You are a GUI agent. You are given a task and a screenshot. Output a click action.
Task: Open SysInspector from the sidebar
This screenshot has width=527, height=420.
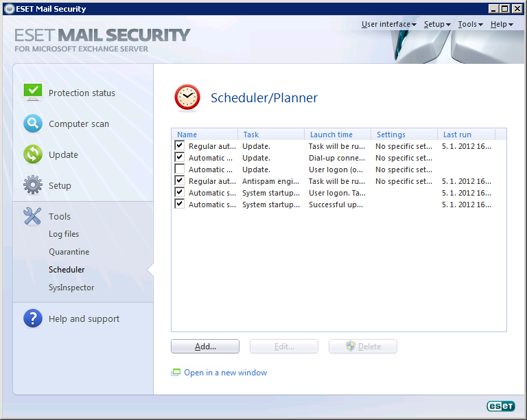(71, 288)
